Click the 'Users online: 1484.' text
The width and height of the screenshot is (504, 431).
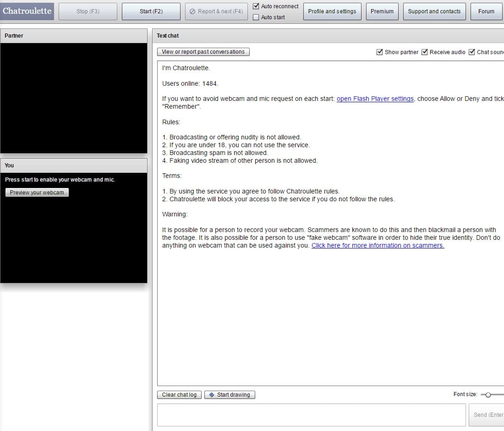[x=190, y=83]
